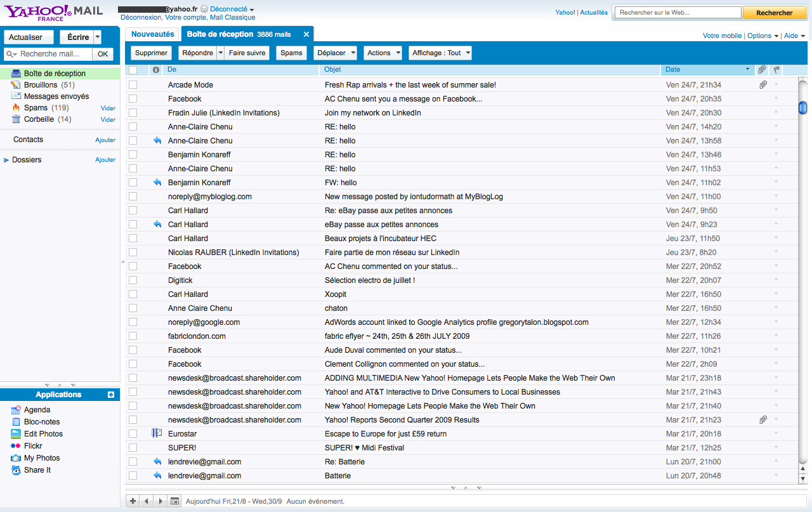
Task: Click the message list scrollbar thumb
Action: [x=802, y=107]
